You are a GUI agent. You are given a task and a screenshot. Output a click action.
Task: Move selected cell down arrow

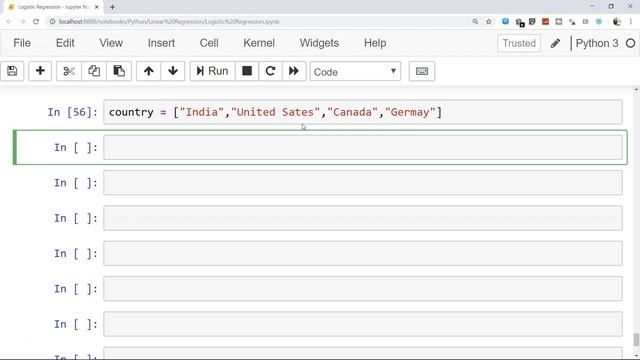(173, 71)
